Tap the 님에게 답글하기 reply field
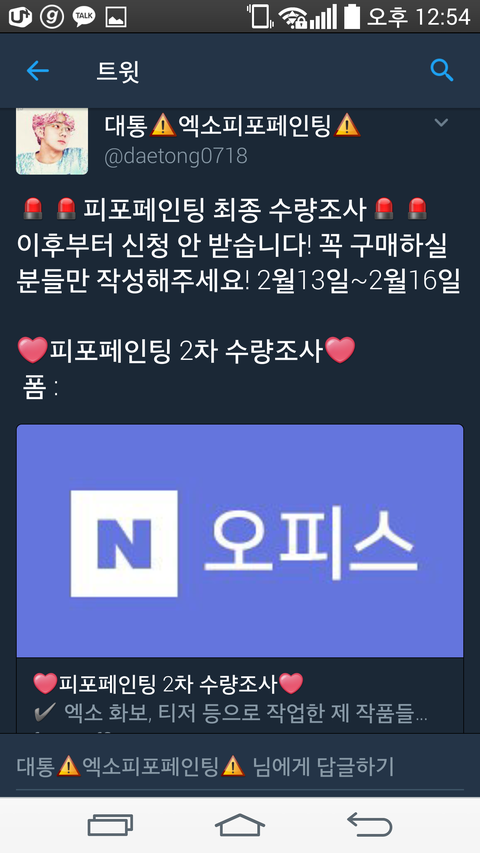The height and width of the screenshot is (853, 480). [240, 767]
